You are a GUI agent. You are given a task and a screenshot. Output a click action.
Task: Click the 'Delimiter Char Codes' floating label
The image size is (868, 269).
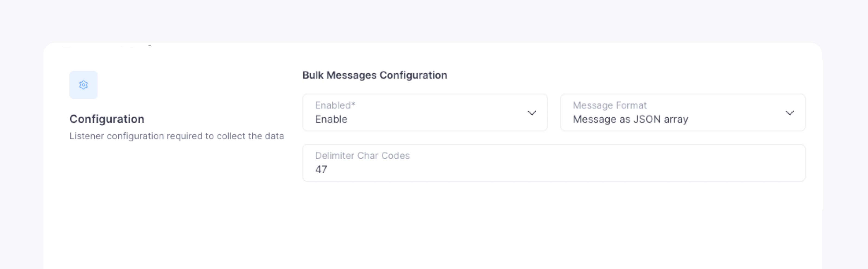point(362,155)
